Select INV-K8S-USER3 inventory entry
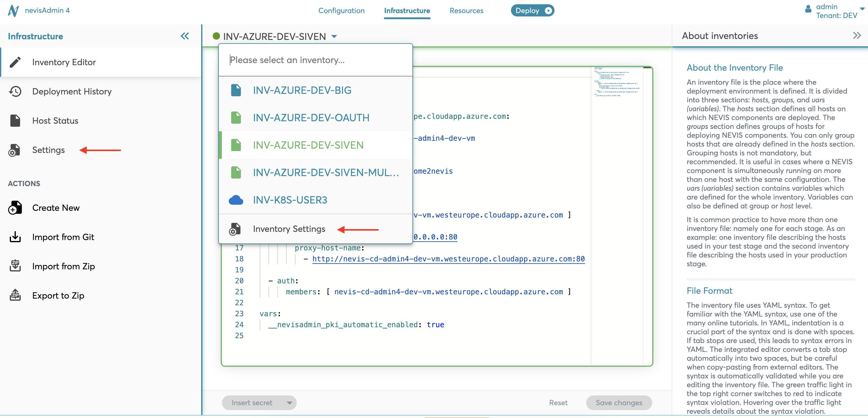The height and width of the screenshot is (418, 868). (315, 200)
